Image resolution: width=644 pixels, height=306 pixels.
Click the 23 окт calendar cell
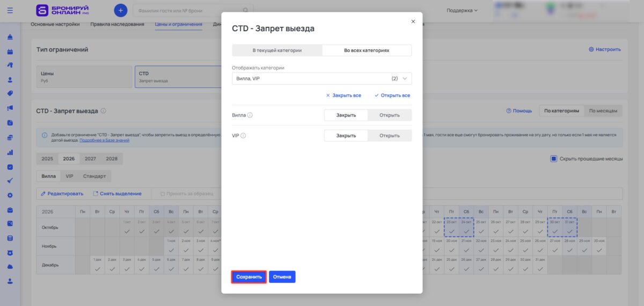tap(451, 228)
